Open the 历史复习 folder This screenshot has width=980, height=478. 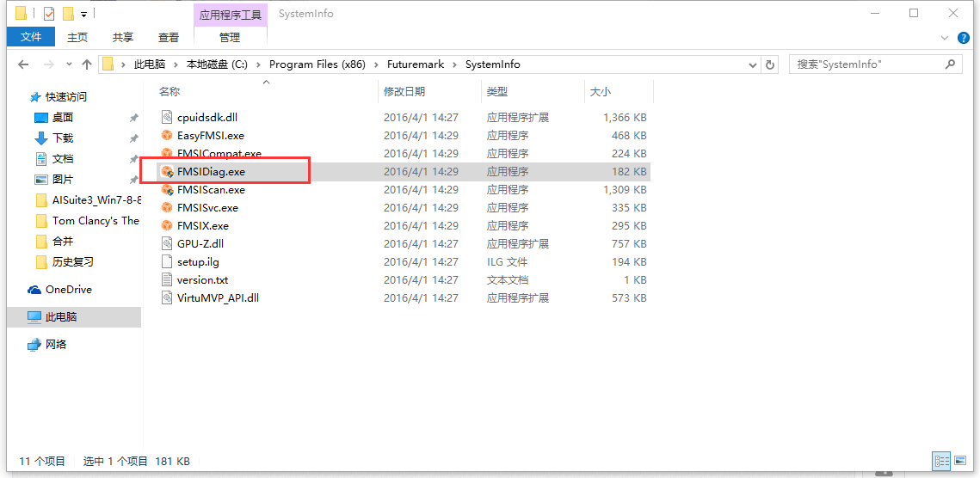pos(65,262)
